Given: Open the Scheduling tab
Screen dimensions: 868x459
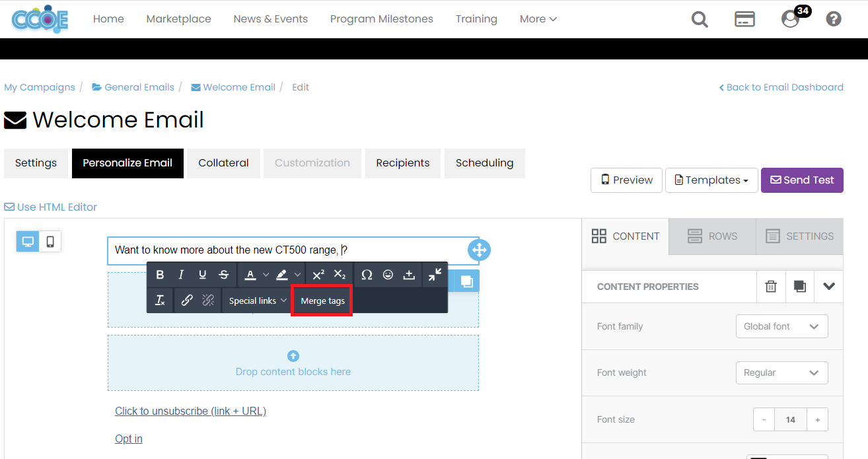Looking at the screenshot, I should click(x=484, y=163).
